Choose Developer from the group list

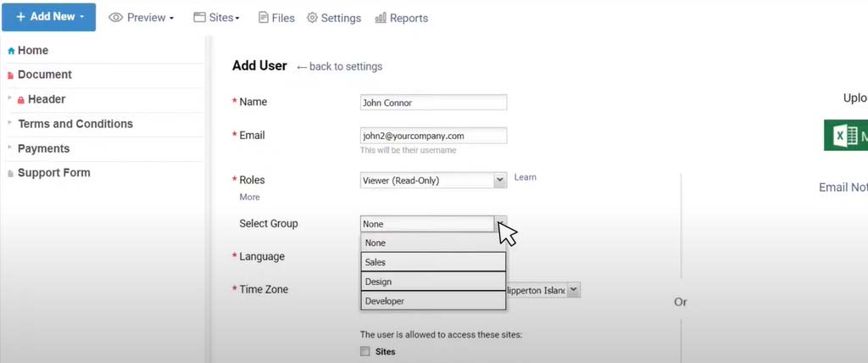click(x=433, y=301)
